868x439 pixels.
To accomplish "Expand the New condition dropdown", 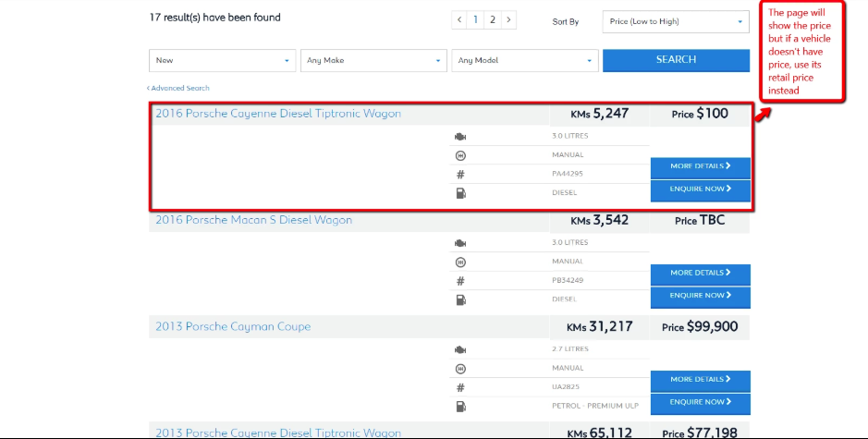I will click(x=222, y=60).
